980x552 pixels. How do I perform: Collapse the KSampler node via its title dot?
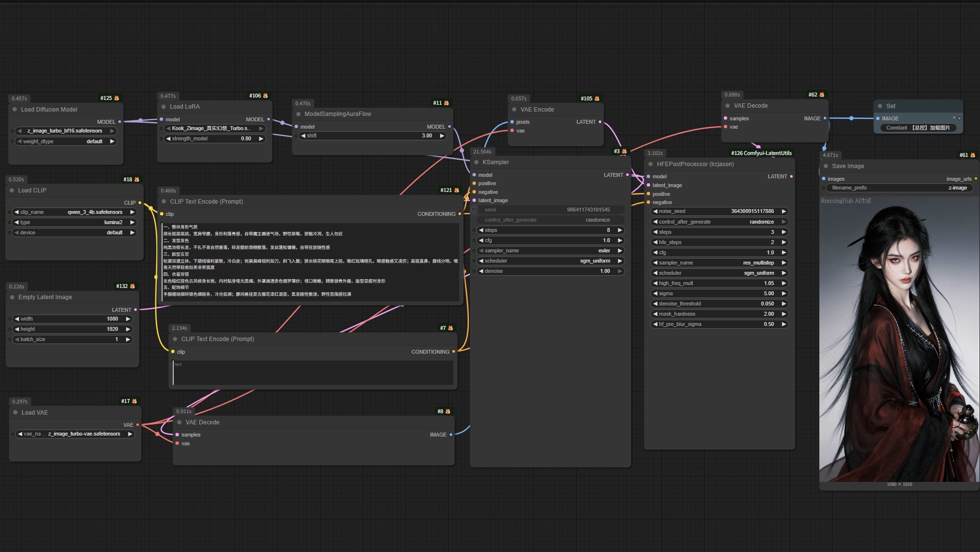click(477, 162)
